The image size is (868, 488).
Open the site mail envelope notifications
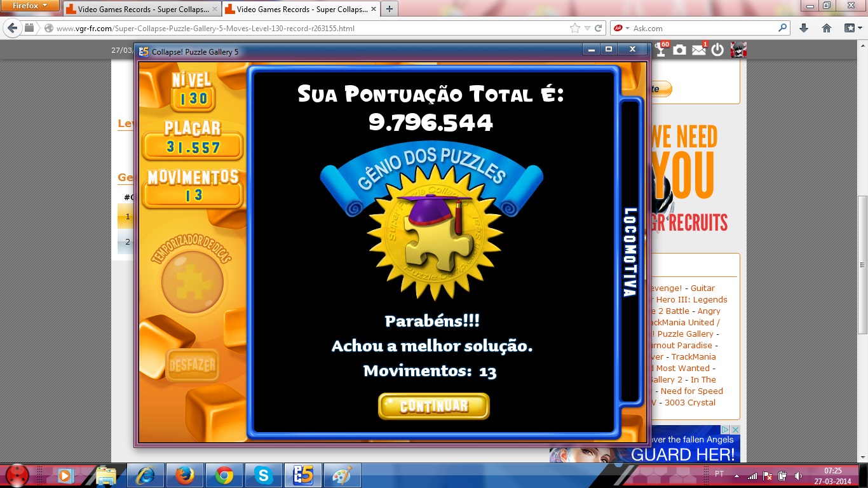click(x=699, y=50)
